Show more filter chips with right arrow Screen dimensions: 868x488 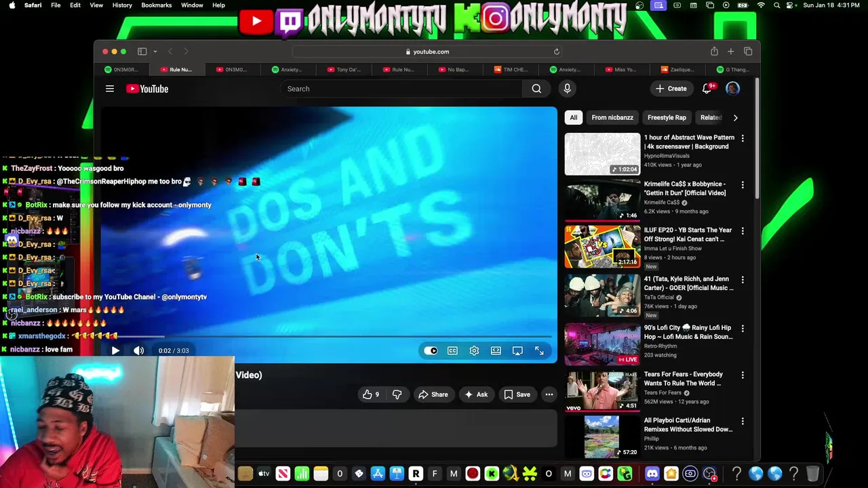[735, 117]
